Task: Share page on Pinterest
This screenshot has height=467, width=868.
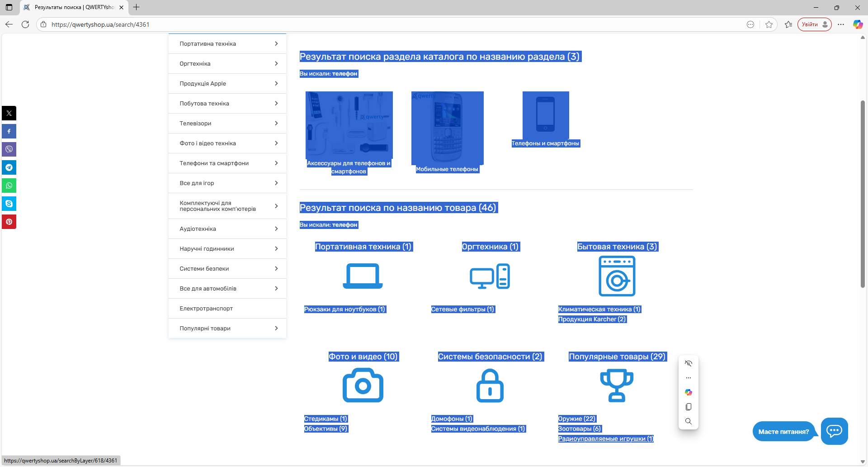Action: coord(9,222)
